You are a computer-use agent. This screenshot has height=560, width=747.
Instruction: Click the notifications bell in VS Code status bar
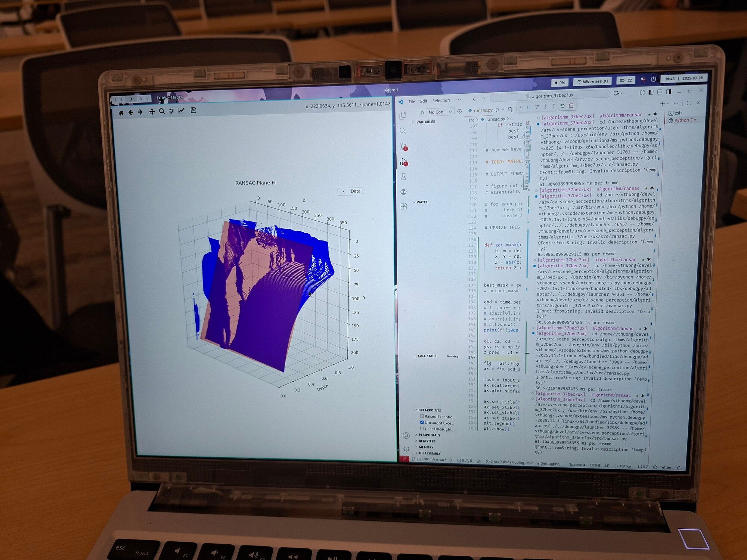point(679,467)
